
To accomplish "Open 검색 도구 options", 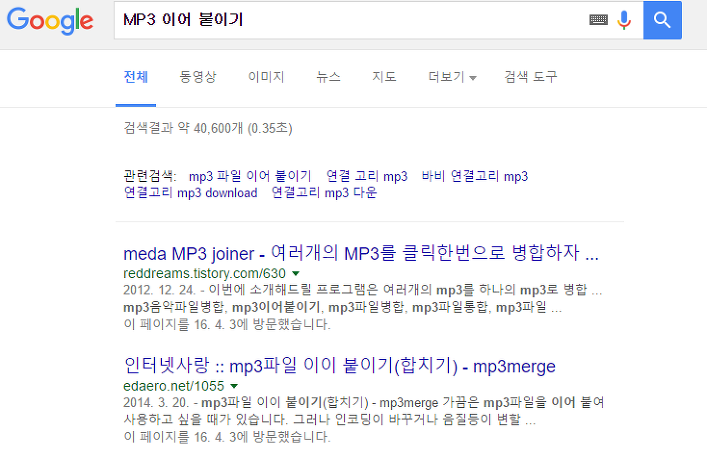I will coord(531,77).
